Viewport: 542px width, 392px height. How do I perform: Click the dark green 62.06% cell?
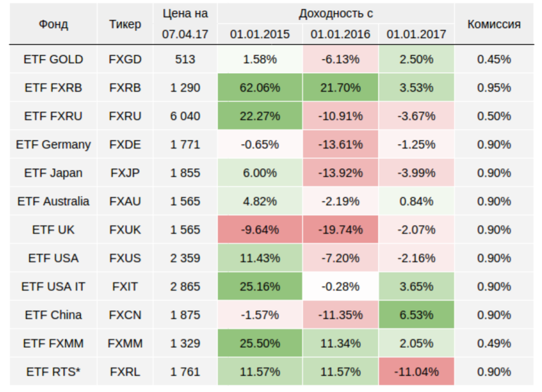point(260,87)
